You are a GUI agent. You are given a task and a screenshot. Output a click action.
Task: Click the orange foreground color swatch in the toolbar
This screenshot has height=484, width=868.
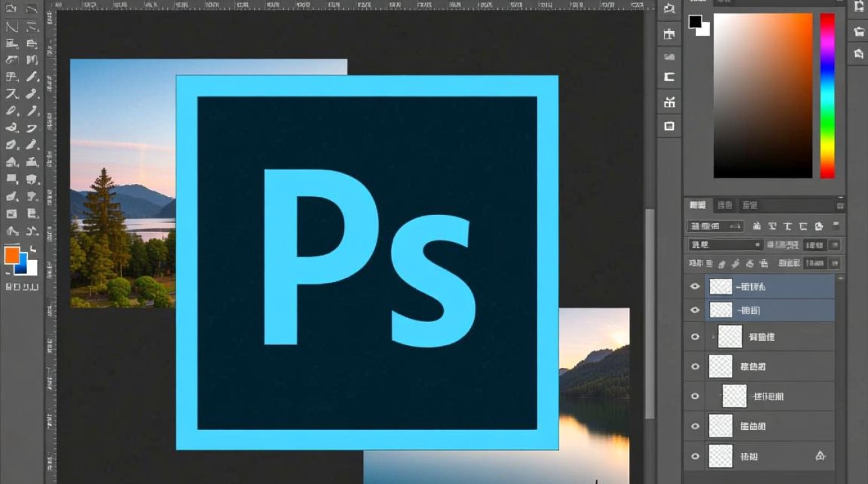12,255
